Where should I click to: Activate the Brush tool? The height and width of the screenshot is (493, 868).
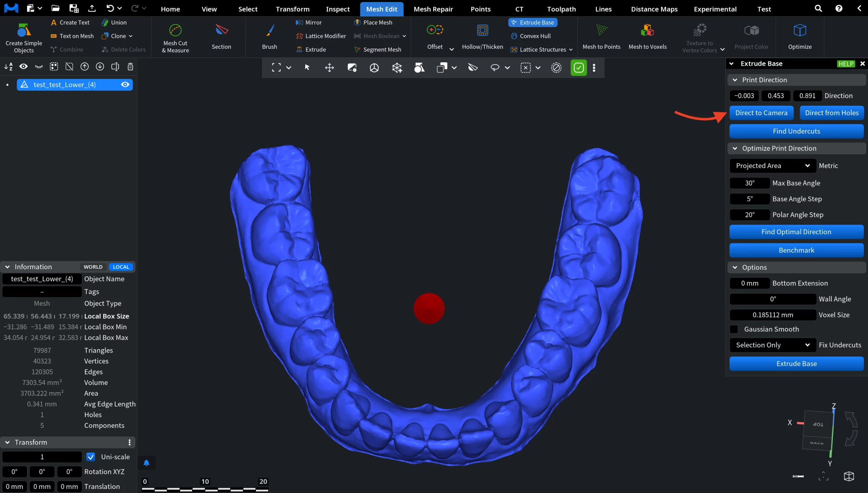coord(270,31)
